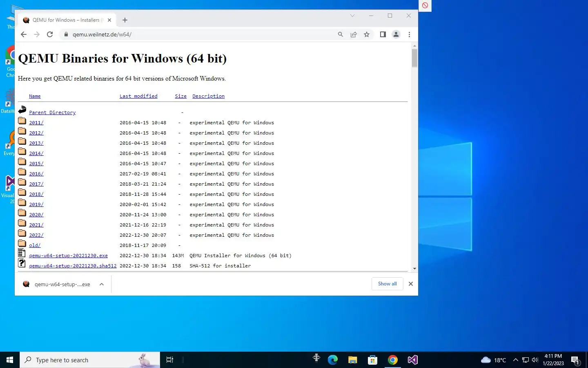Open Visual Studio from taskbar
The width and height of the screenshot is (588, 368).
[412, 360]
